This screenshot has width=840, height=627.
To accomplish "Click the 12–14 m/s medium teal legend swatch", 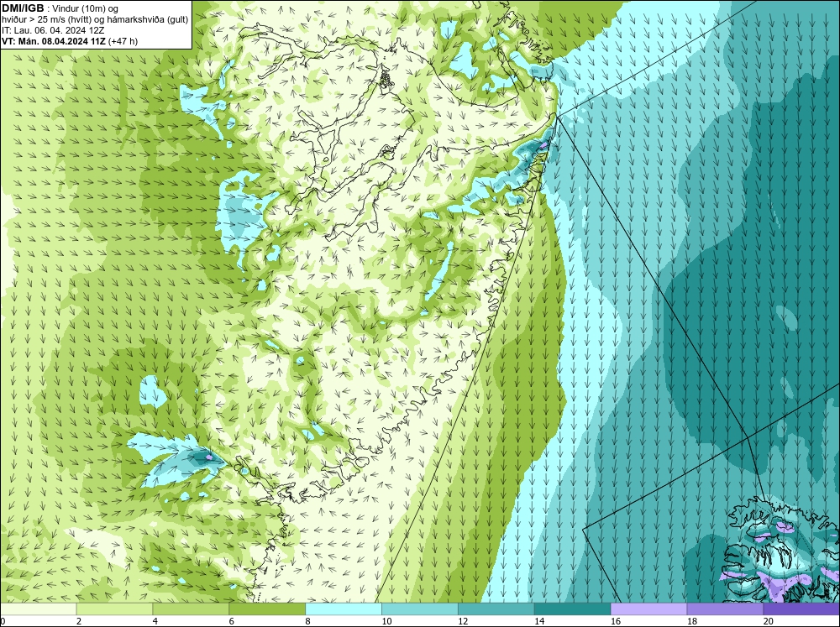I will [x=496, y=609].
